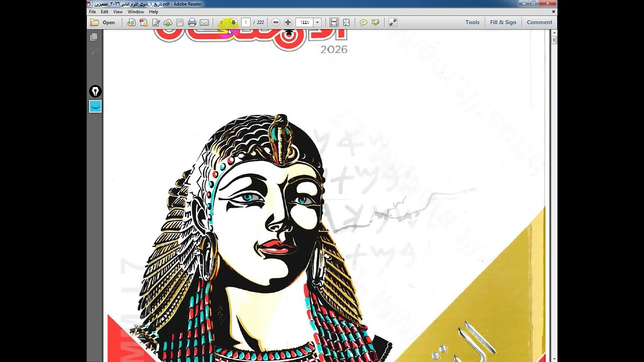Click the scrolling-mode fit width icon

pyautogui.click(x=334, y=23)
